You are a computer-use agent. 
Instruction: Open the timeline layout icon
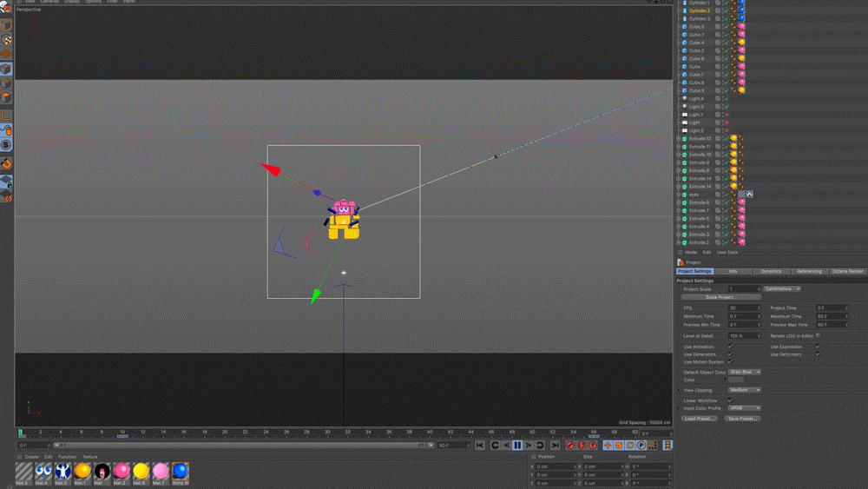[x=667, y=446]
